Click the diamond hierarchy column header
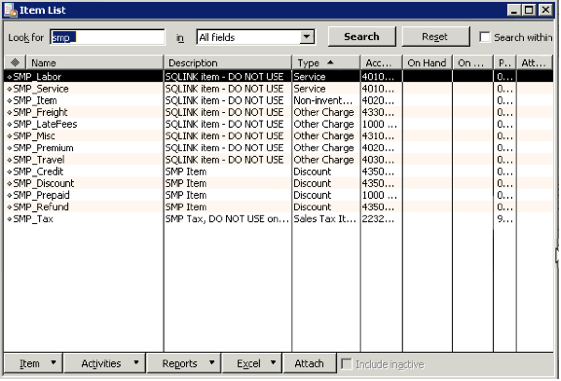561x381 pixels. tap(15, 63)
